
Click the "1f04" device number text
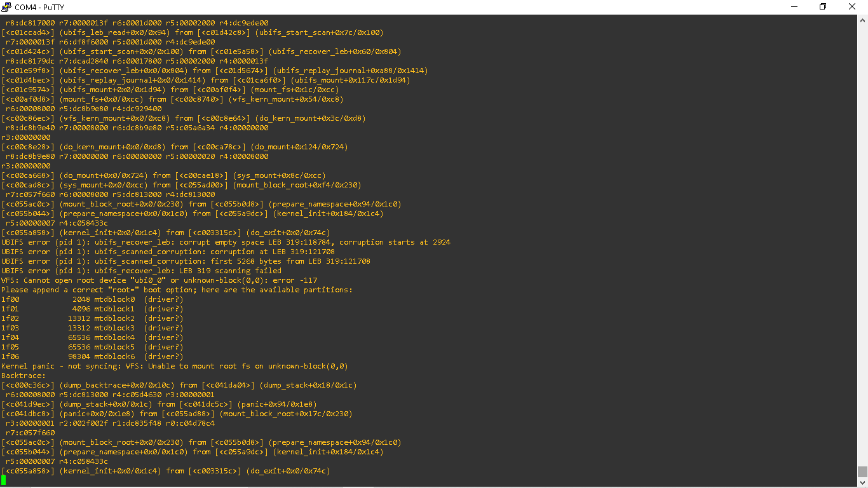pyautogui.click(x=10, y=337)
